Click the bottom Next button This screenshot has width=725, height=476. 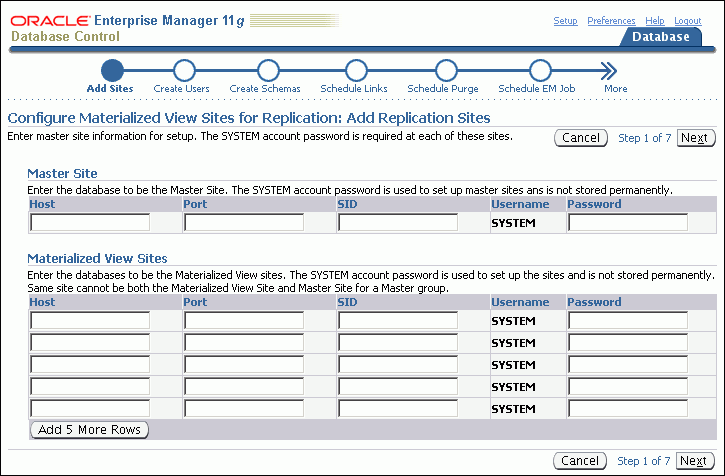pos(695,461)
